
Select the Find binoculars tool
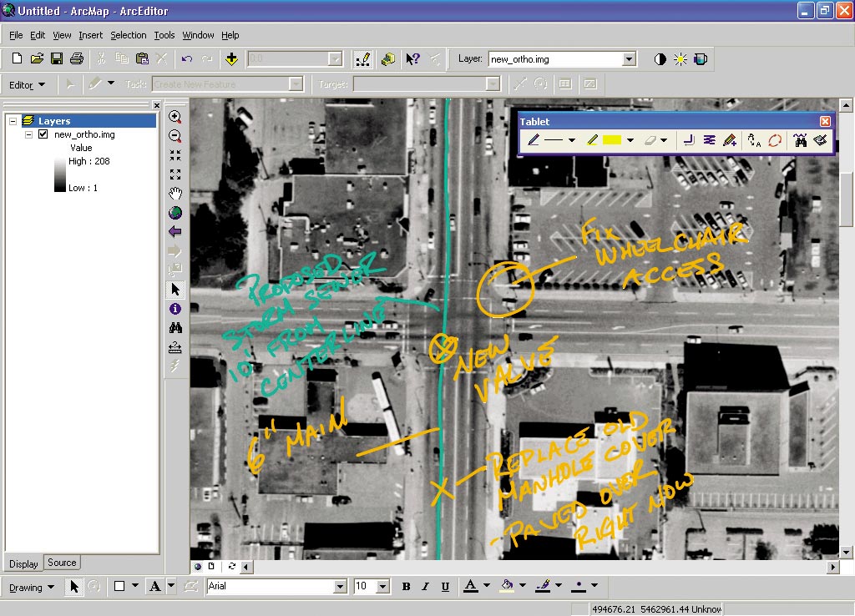(175, 328)
